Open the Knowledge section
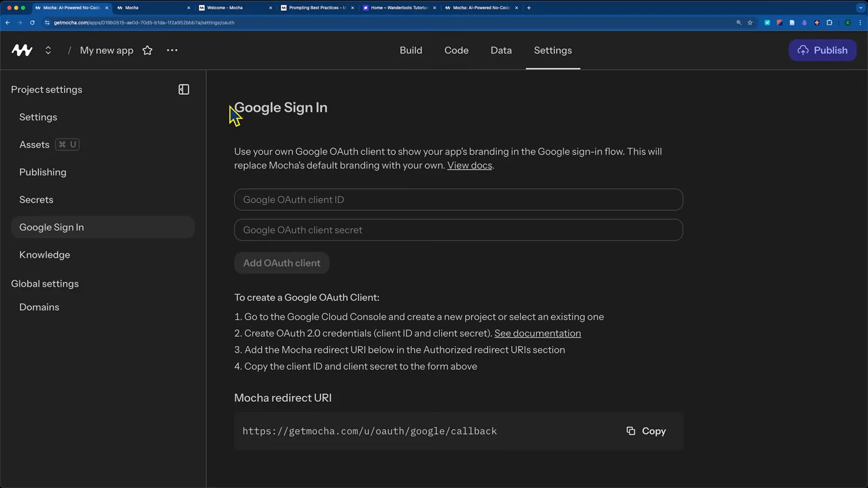Image resolution: width=868 pixels, height=488 pixels. point(44,255)
